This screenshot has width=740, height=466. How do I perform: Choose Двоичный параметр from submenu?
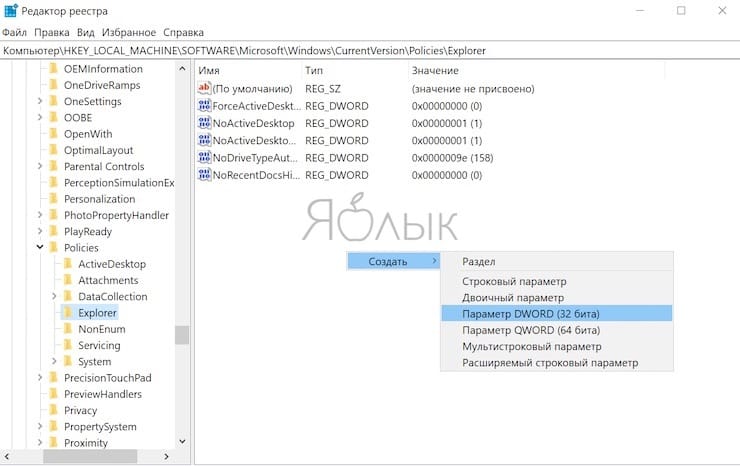pos(557,297)
